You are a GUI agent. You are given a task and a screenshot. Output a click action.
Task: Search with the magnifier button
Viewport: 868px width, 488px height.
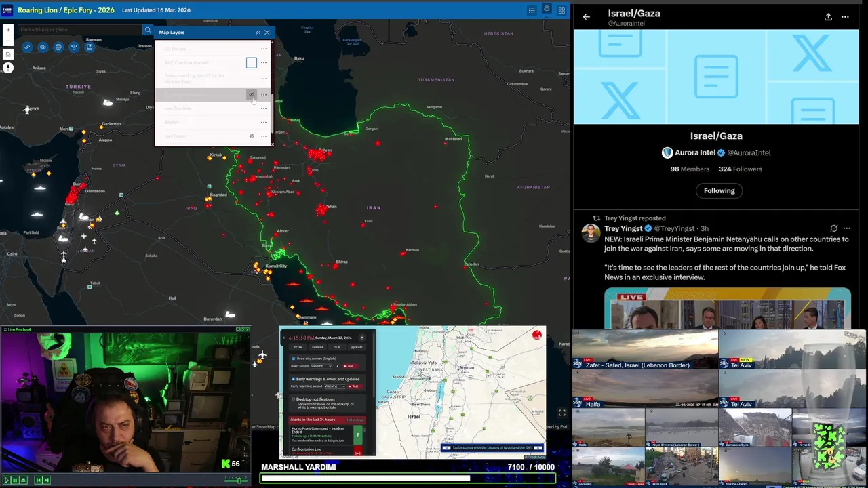coord(148,30)
